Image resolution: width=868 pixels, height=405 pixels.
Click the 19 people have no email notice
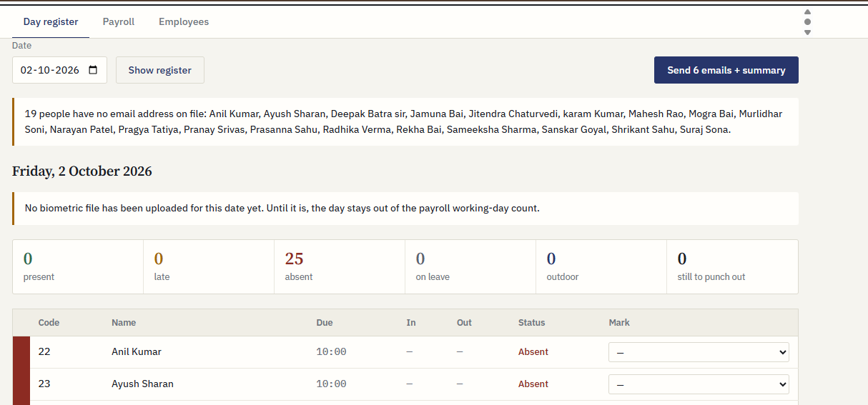(x=405, y=122)
